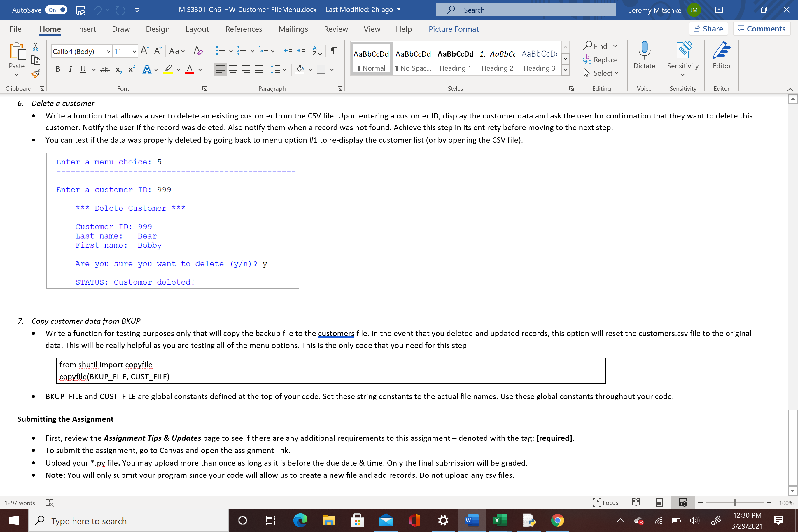This screenshot has width=798, height=532.
Task: Expand the Paste options arrow
Action: click(x=17, y=75)
